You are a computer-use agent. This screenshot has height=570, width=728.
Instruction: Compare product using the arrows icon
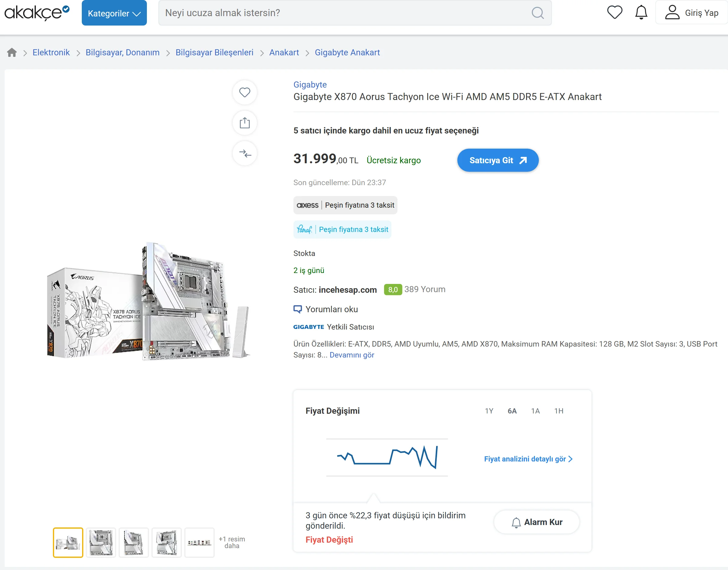click(x=245, y=153)
